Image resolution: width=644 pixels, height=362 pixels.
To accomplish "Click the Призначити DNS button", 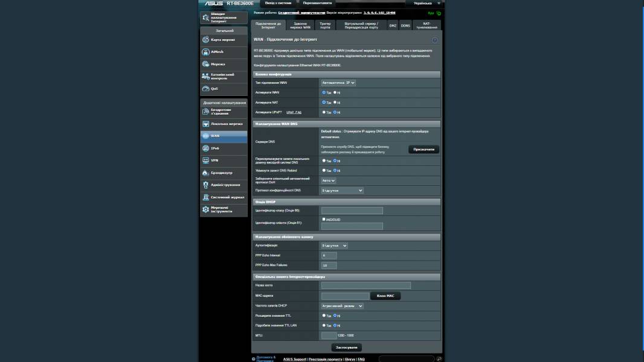I will click(x=424, y=150).
